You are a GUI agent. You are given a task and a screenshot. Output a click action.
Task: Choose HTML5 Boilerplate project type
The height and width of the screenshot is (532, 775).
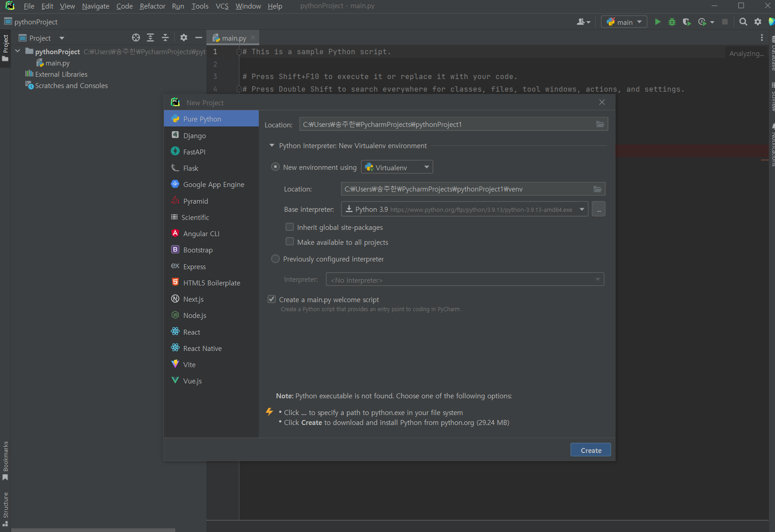point(211,283)
